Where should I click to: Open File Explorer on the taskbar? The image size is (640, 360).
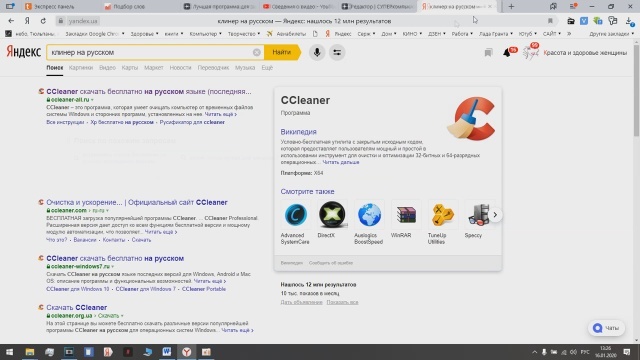(29, 352)
